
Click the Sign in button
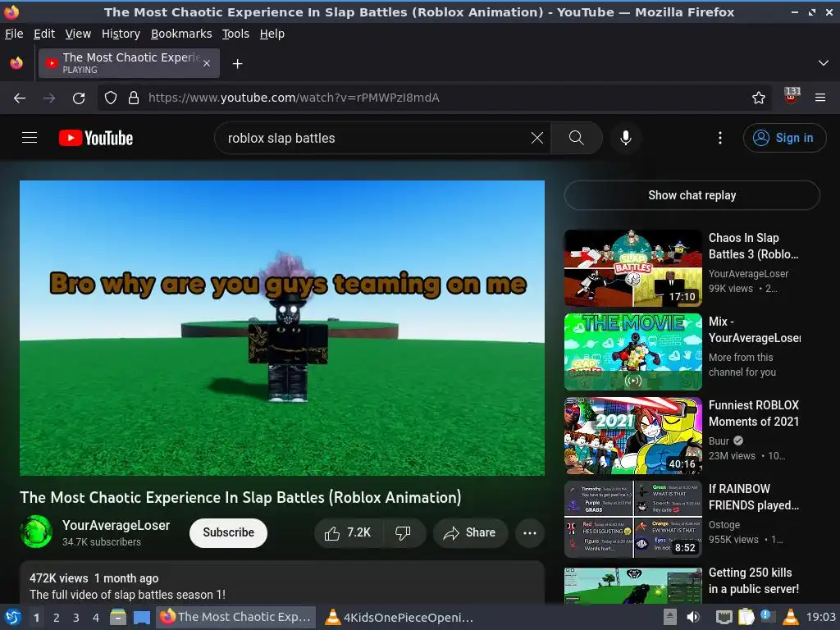pos(784,138)
